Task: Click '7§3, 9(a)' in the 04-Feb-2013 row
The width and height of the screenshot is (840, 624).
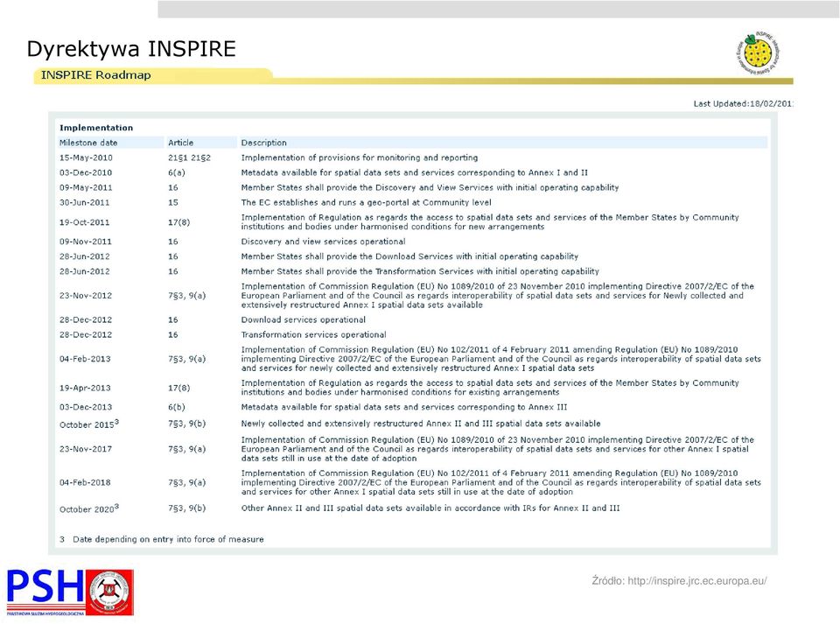Action: coord(186,359)
